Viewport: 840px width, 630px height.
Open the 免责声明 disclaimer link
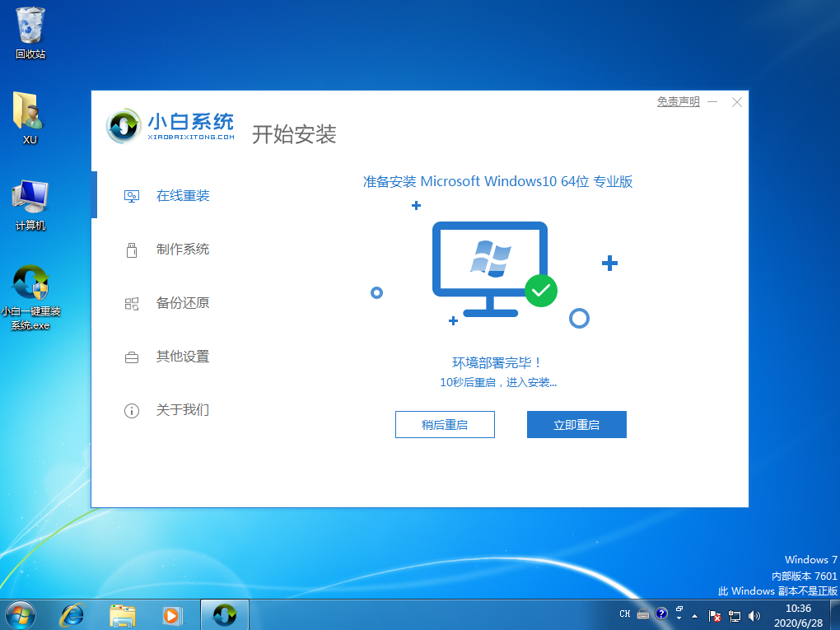[x=677, y=100]
